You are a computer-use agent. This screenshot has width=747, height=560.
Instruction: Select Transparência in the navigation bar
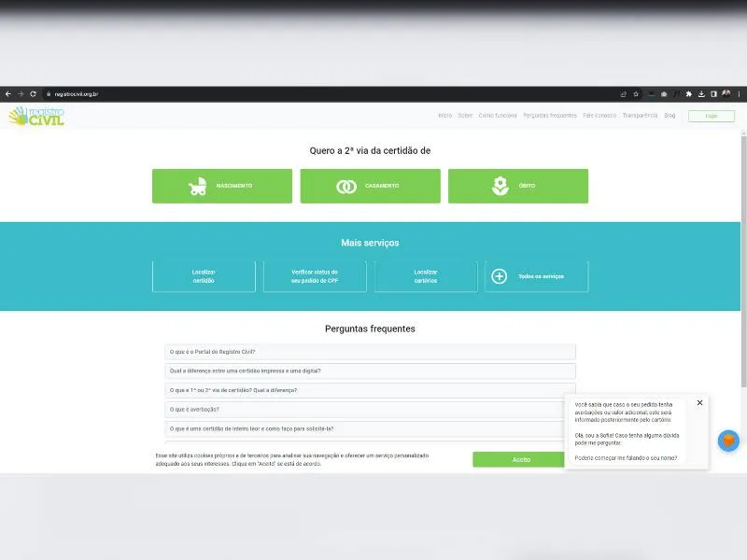pos(641,116)
